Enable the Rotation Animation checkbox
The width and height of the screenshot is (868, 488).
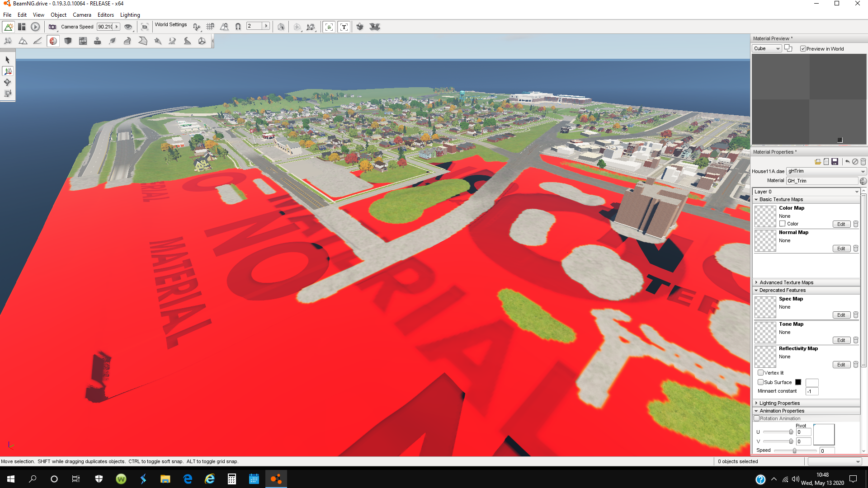click(x=757, y=418)
